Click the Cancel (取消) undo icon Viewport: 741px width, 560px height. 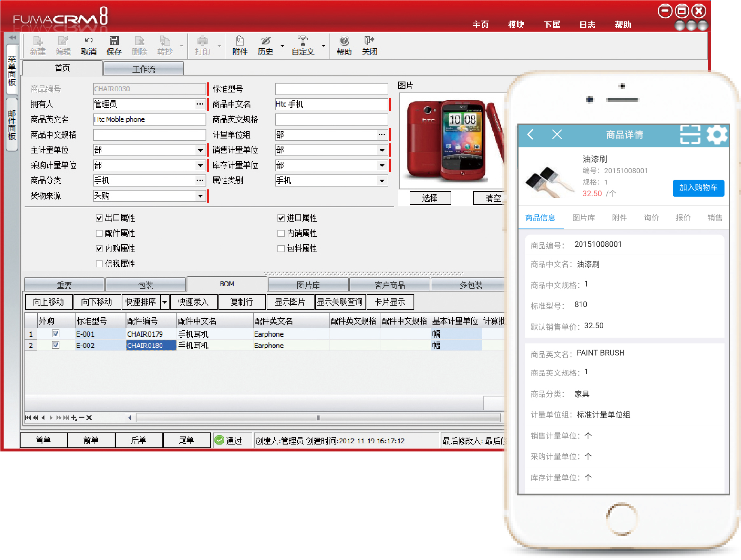click(88, 41)
